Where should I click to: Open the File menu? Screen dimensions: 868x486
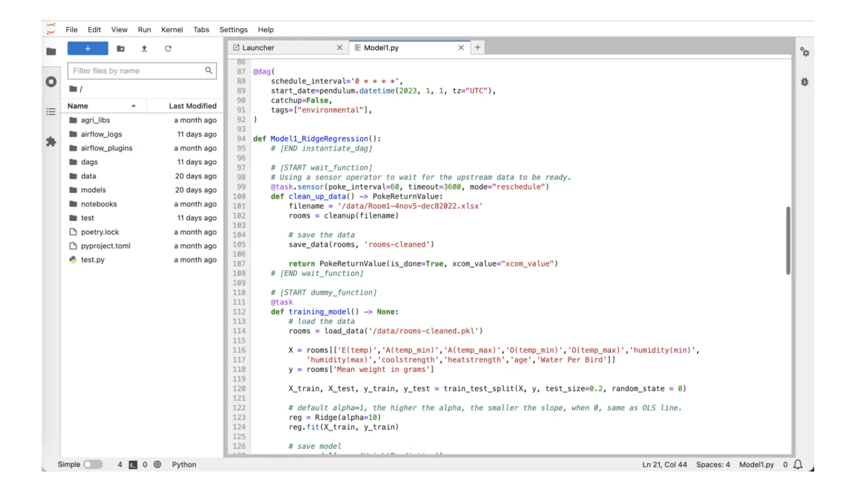click(x=72, y=30)
